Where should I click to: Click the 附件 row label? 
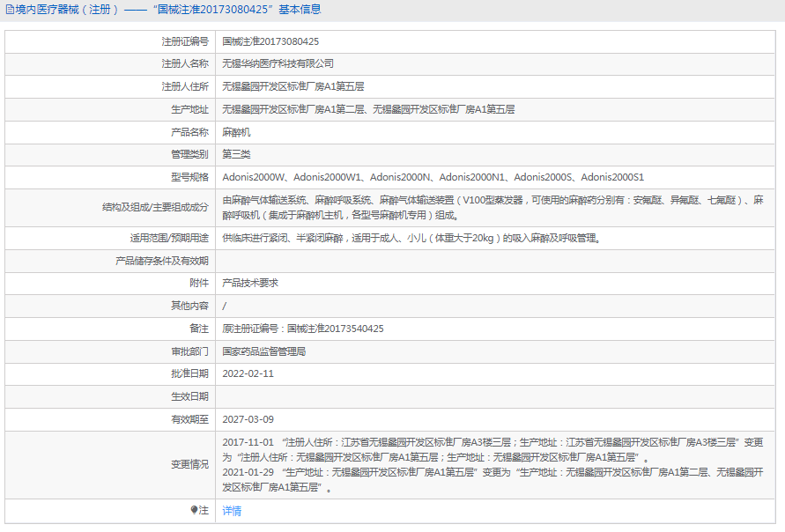(199, 283)
